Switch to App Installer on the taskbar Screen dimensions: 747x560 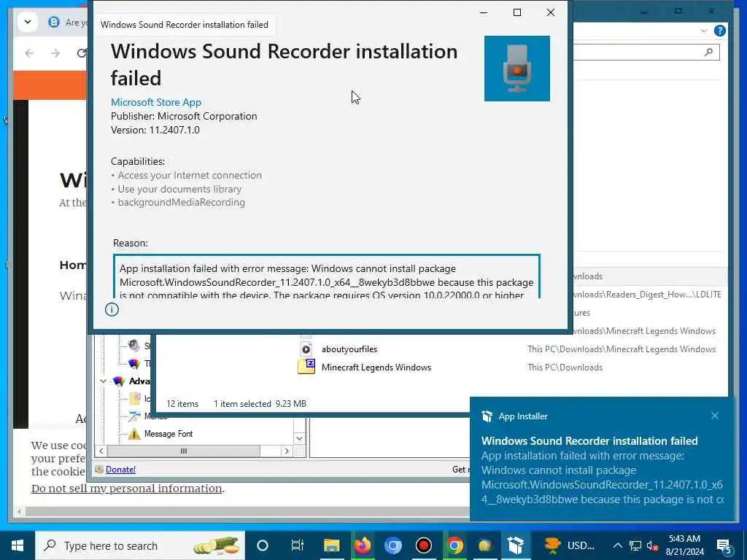tap(516, 545)
